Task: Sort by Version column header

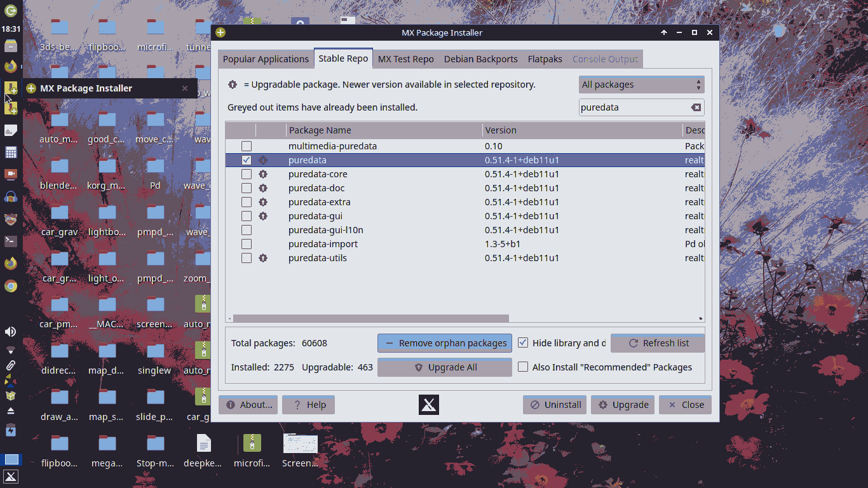Action: click(582, 130)
